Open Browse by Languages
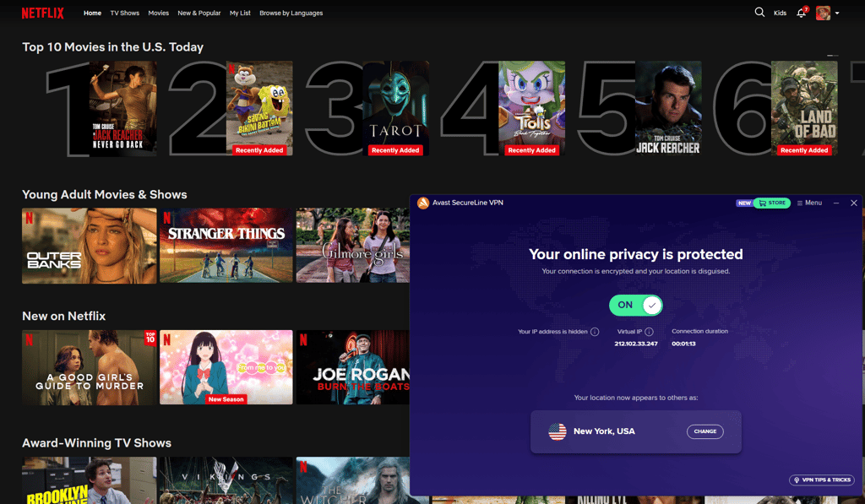 (x=291, y=13)
